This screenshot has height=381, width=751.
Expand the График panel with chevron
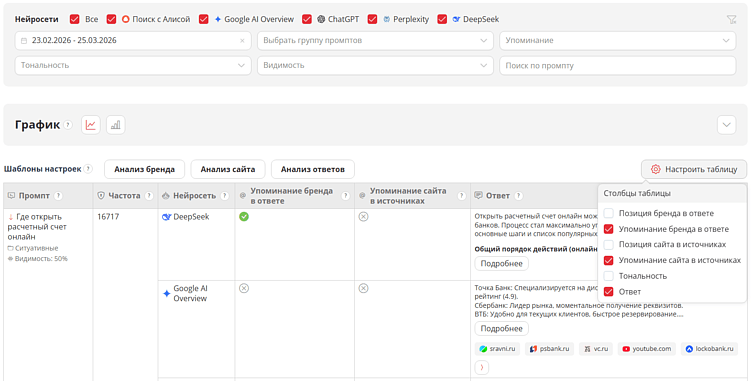727,125
